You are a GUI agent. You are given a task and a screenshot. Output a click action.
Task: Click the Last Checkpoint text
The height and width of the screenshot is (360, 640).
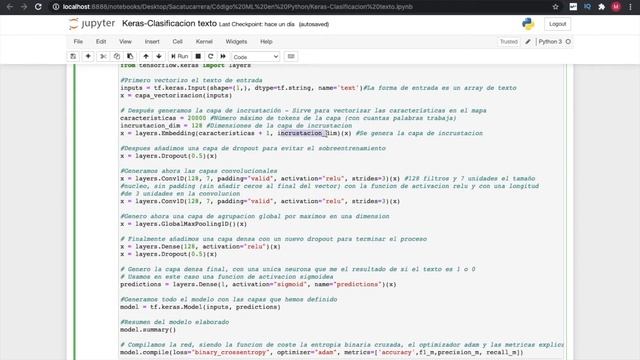(256, 24)
